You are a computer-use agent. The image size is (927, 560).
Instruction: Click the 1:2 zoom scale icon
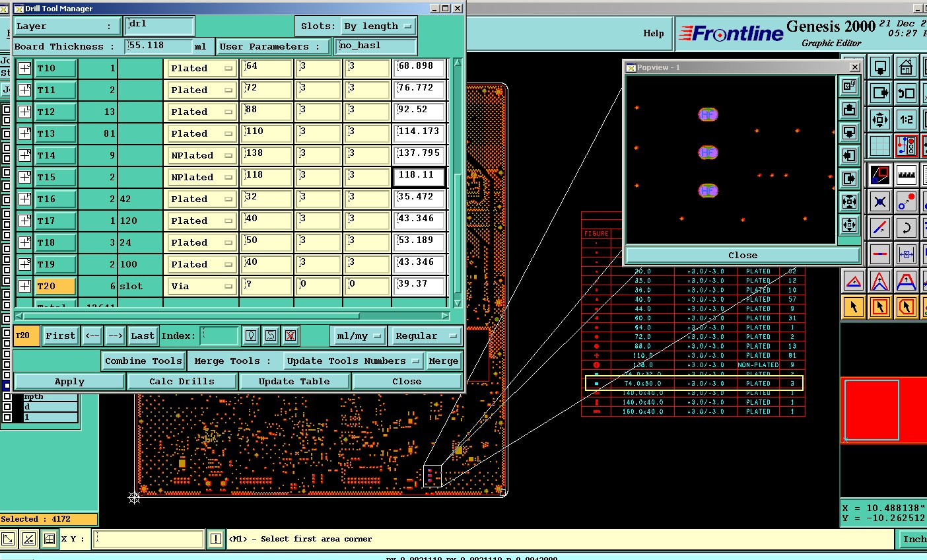(906, 120)
